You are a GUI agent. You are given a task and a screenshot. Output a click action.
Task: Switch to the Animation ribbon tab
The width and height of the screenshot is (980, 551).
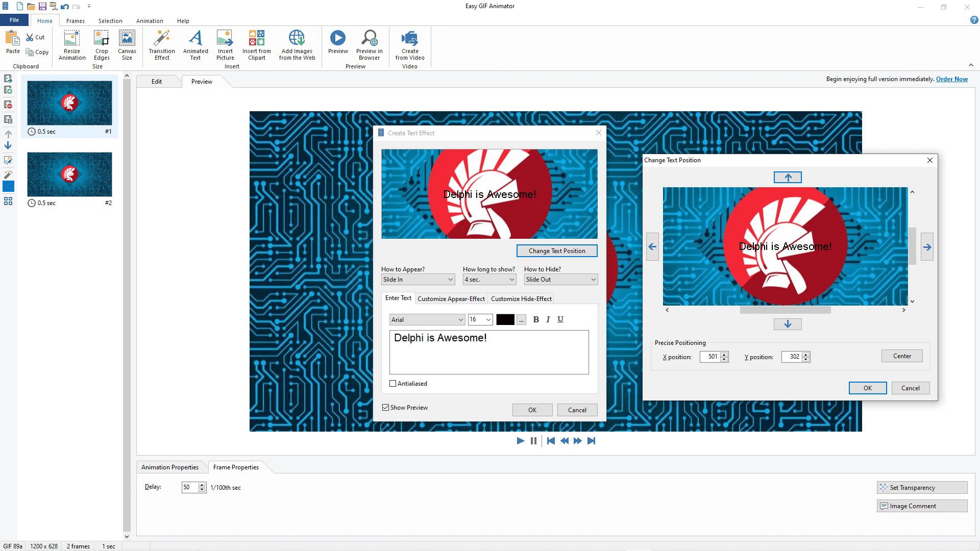(150, 21)
